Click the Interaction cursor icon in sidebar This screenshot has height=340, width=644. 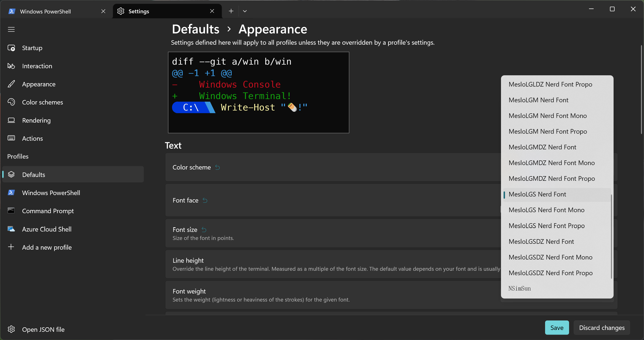tap(11, 66)
